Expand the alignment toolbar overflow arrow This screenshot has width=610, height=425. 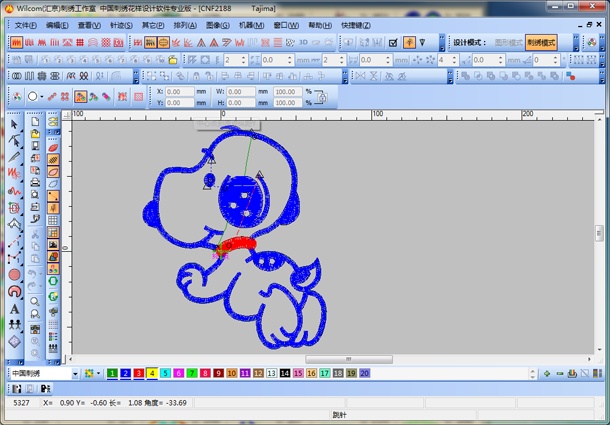(x=345, y=76)
